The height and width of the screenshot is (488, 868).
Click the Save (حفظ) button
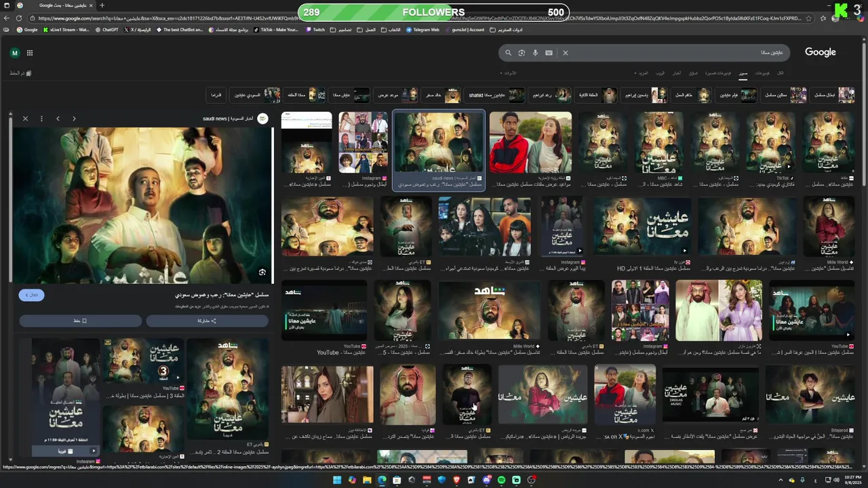point(80,321)
